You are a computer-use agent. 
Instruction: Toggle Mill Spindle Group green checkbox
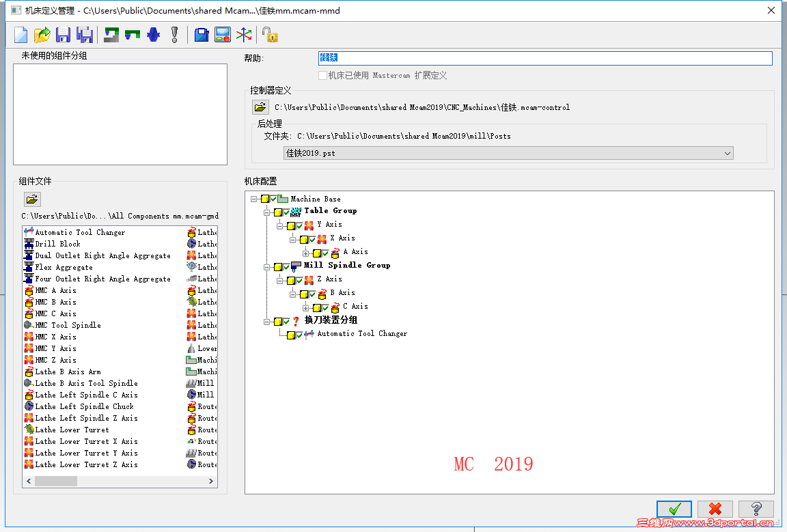pyautogui.click(x=287, y=266)
